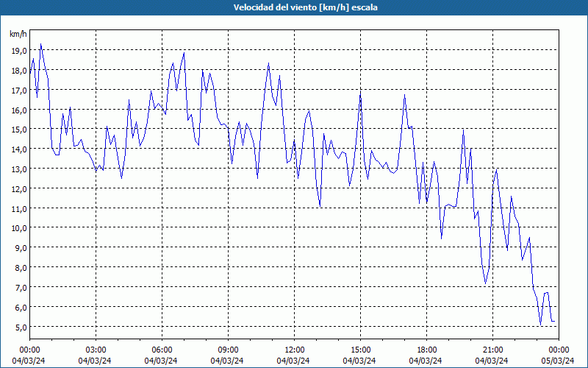This screenshot has width=588, height=368.
Task: Select the 6,0 y-axis label
Action: pos(21,307)
